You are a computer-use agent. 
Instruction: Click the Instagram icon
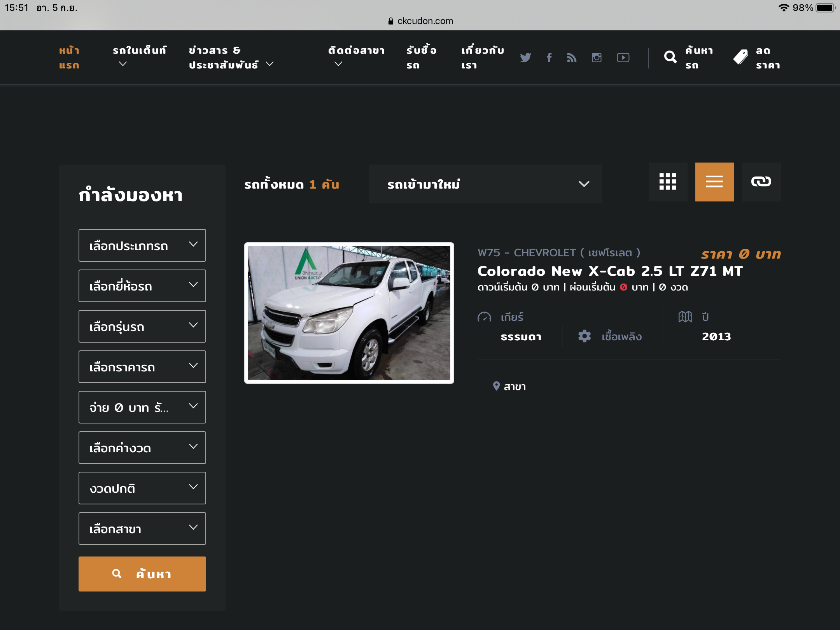point(597,58)
